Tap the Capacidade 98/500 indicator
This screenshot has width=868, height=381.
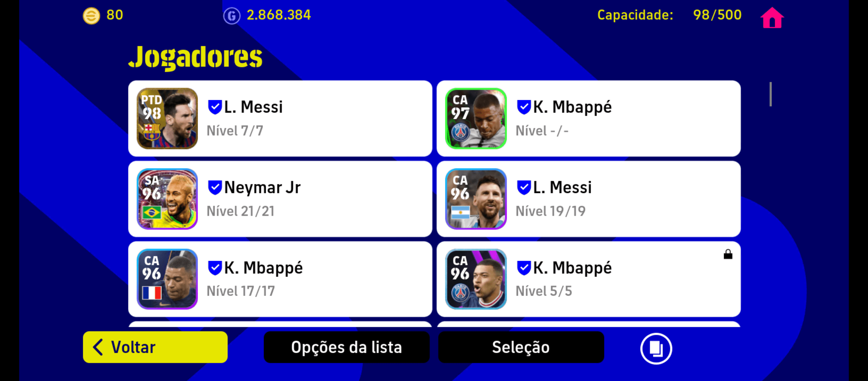[x=669, y=15]
